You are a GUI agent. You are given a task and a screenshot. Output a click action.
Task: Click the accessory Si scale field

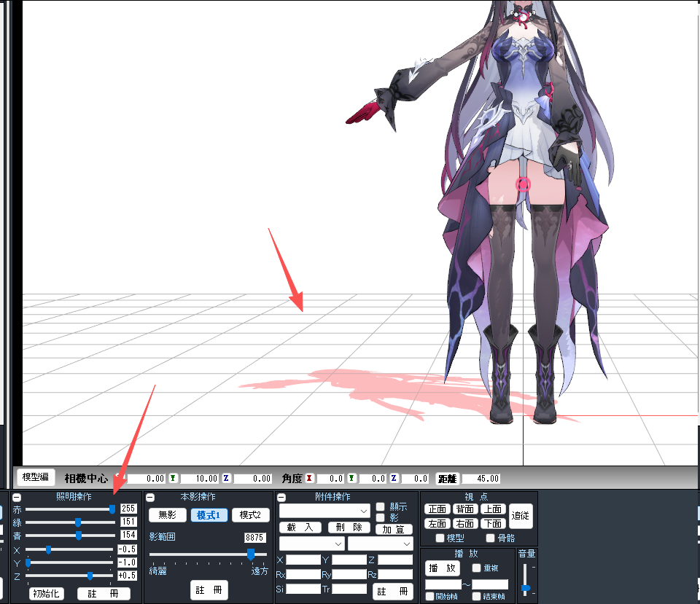pos(303,589)
